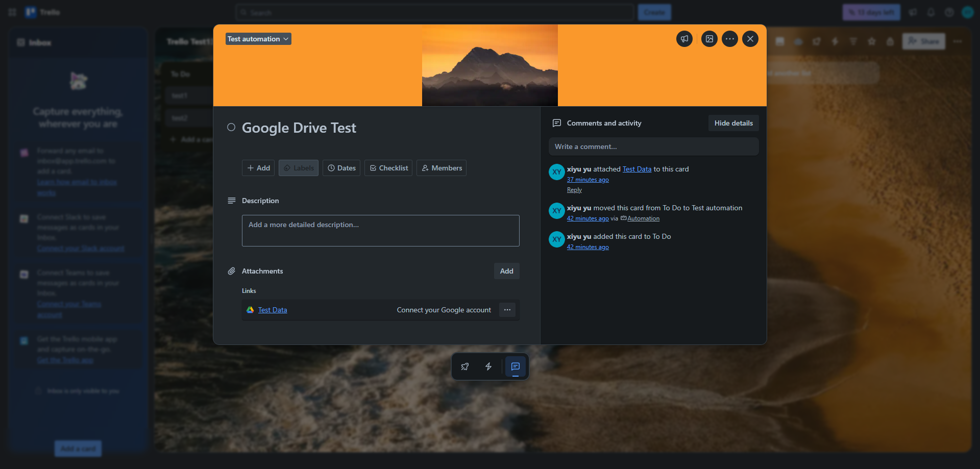Add a Checklist to the card
The width and height of the screenshot is (980, 469).
[x=388, y=168]
